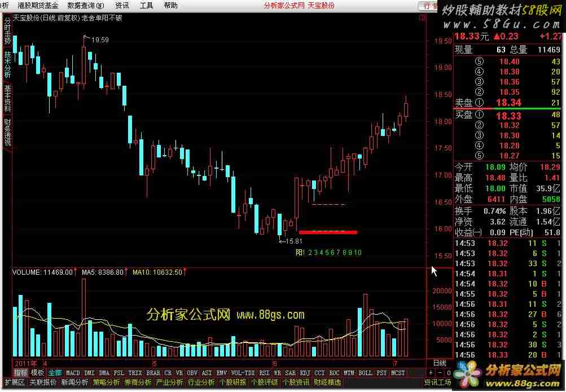Viewport: 566px width, 392px height.
Task: Apply the MTM indicator
Action: [x=349, y=373]
